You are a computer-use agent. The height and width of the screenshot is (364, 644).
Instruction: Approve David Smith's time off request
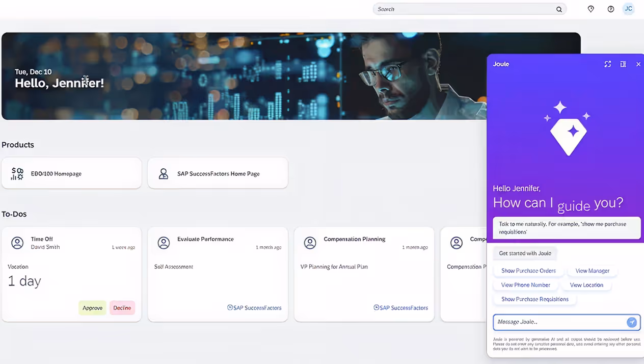pyautogui.click(x=92, y=308)
